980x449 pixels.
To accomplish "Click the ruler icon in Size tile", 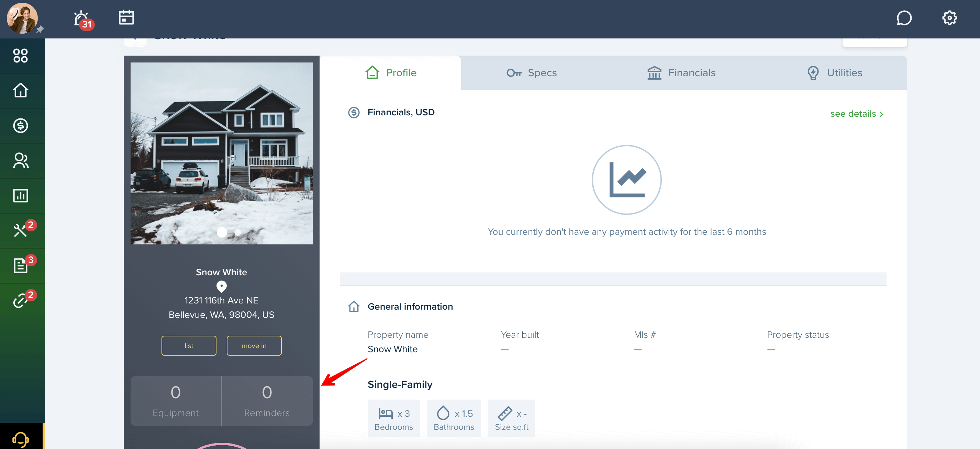I will (505, 413).
